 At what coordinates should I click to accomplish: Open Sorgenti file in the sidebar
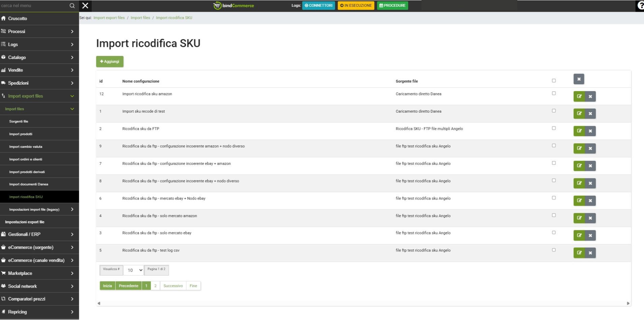[x=19, y=121]
